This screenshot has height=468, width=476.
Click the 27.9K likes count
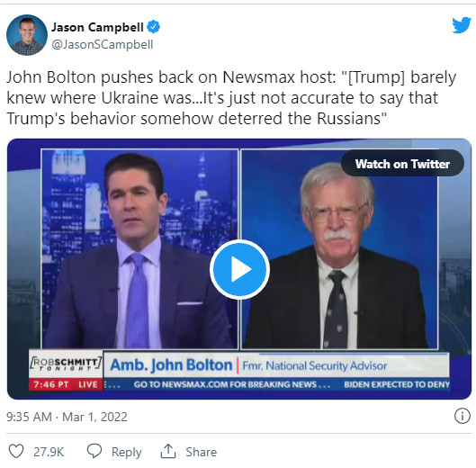tap(49, 452)
